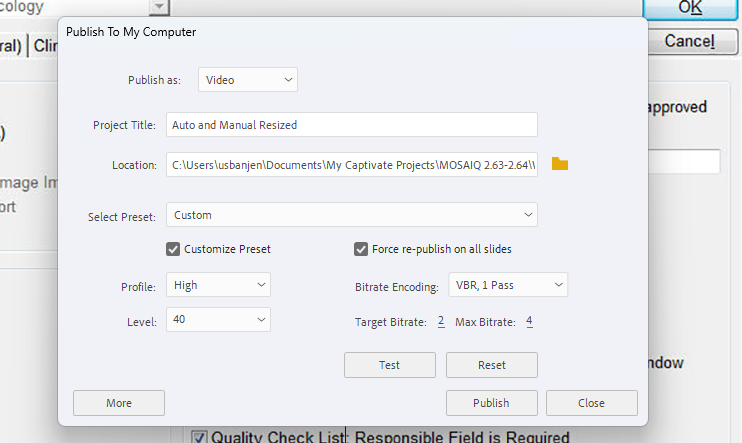Click the OK button in background window
742x443 pixels.
[689, 8]
